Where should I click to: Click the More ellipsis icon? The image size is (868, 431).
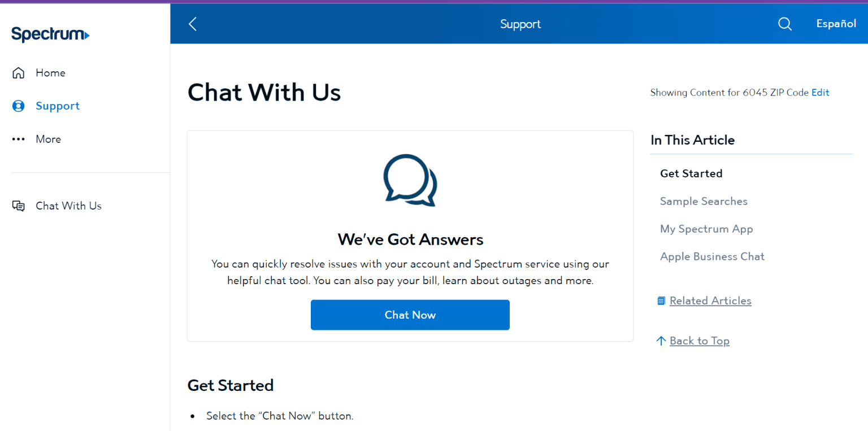(19, 139)
